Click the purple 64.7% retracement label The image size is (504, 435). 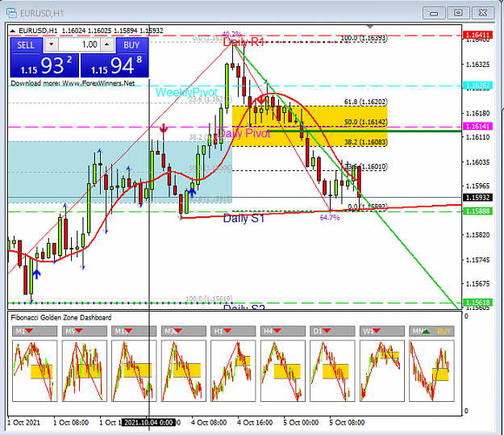330,218
